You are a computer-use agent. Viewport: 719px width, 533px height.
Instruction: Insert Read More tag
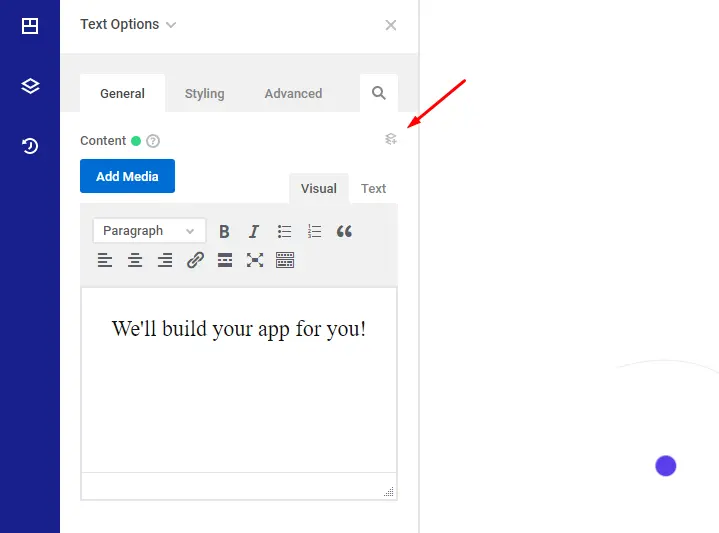[225, 260]
